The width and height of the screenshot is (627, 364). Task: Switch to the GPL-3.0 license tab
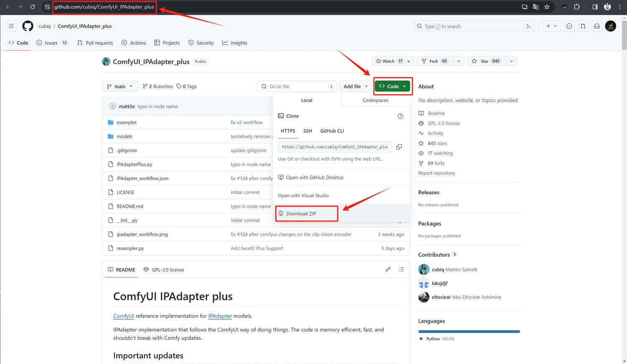pos(164,270)
